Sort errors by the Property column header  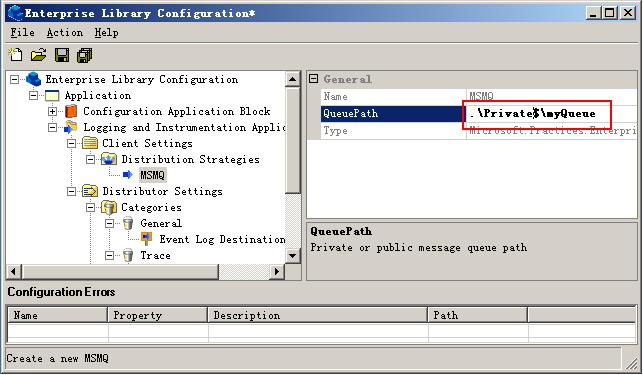click(158, 315)
